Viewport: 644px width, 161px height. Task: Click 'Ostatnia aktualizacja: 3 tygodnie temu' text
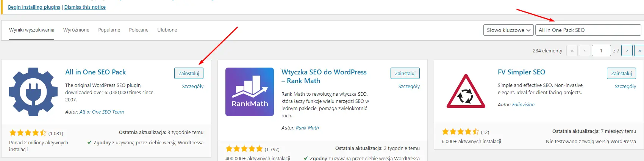(x=161, y=133)
